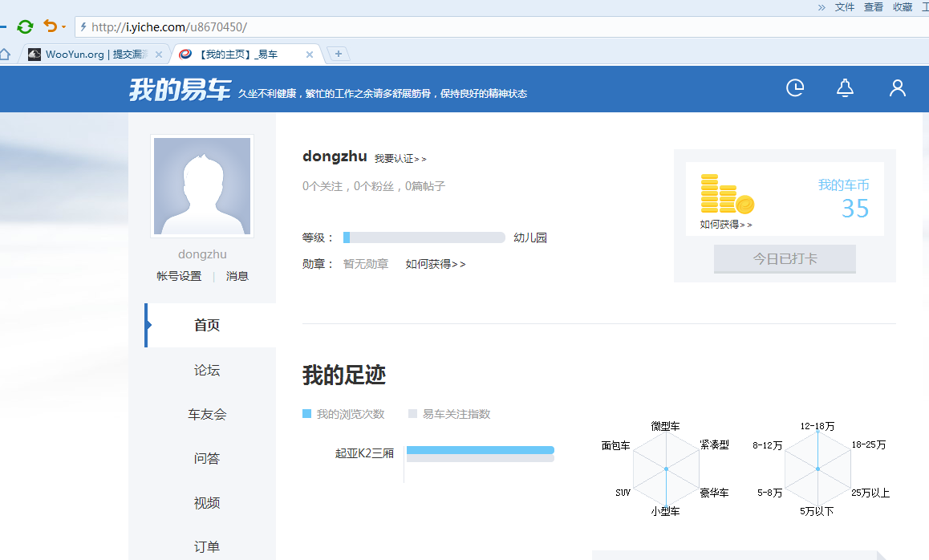929x560 pixels.
Task: Click the 我的易车 logo
Action: coord(181,90)
